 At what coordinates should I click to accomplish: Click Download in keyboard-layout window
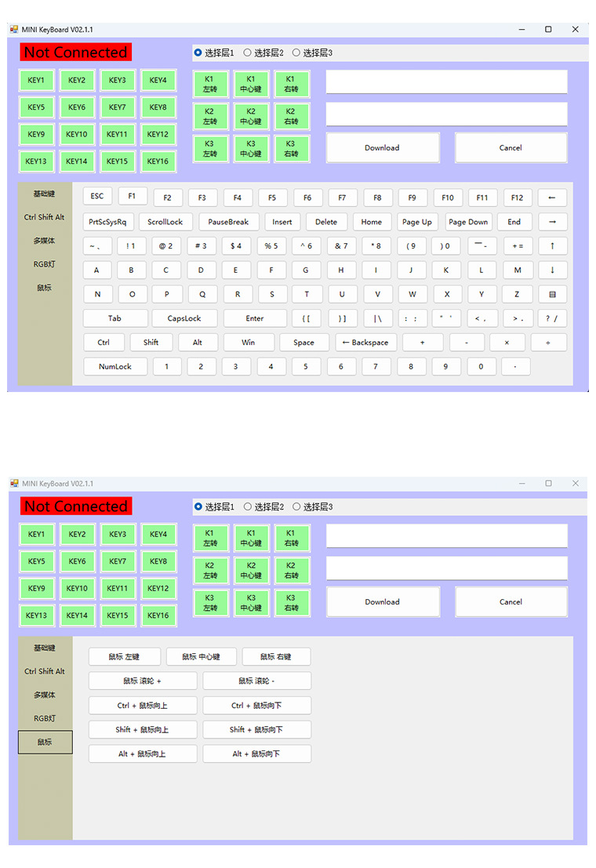(x=382, y=148)
